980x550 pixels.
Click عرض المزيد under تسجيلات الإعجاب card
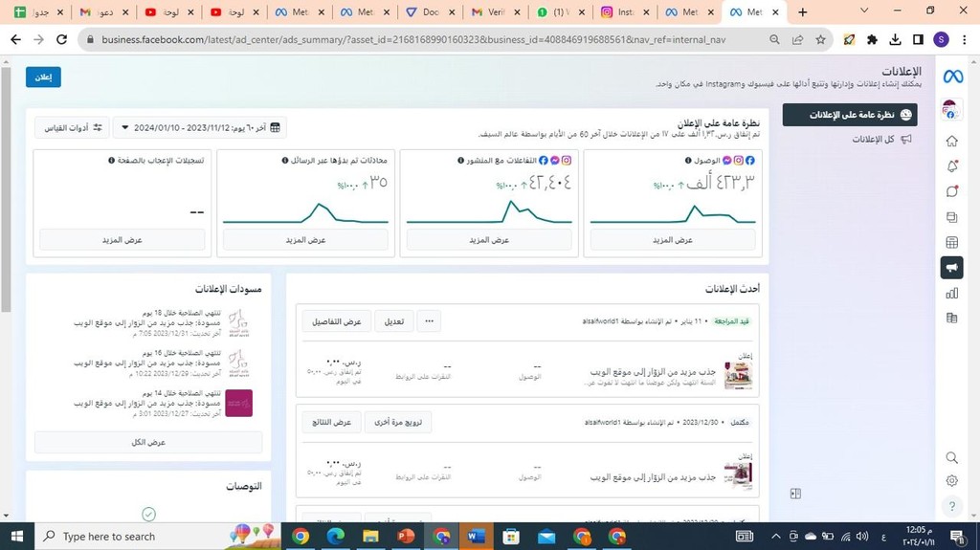click(x=122, y=240)
